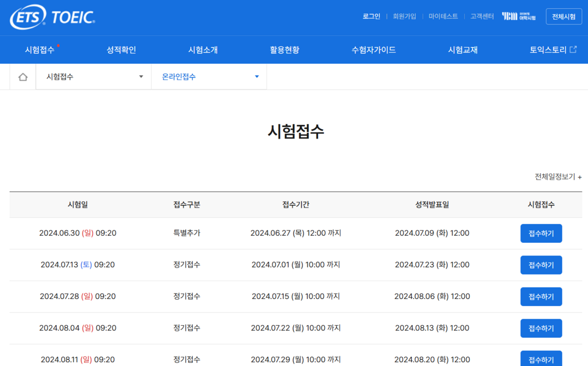Open 토익스토리 external link
The width and height of the screenshot is (588, 366).
[553, 50]
